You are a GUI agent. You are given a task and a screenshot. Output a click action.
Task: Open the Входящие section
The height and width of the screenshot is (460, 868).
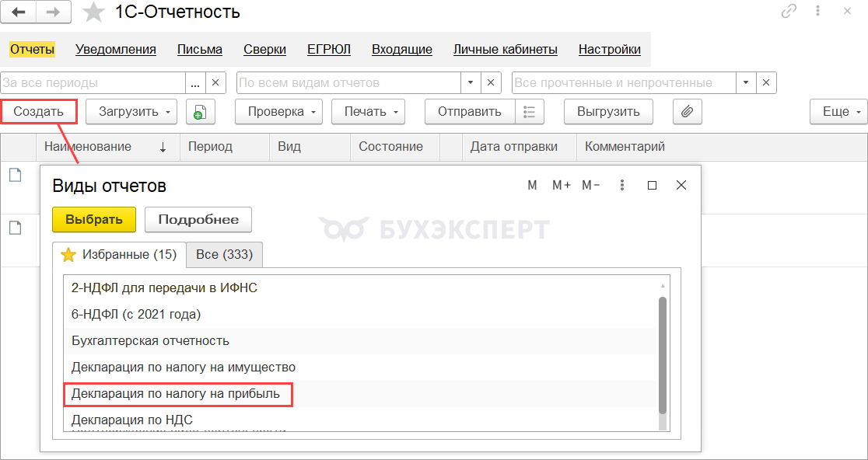tap(402, 49)
